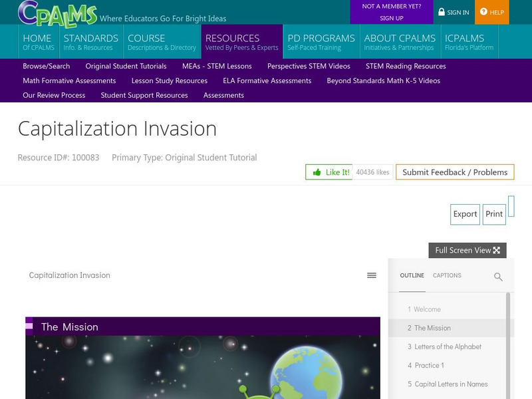Open the Resources menu tab

(x=241, y=42)
